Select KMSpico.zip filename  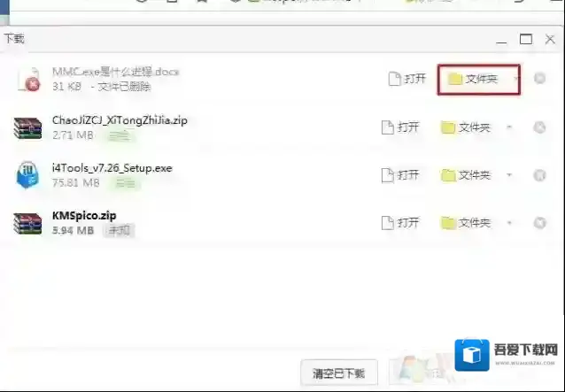(84, 216)
